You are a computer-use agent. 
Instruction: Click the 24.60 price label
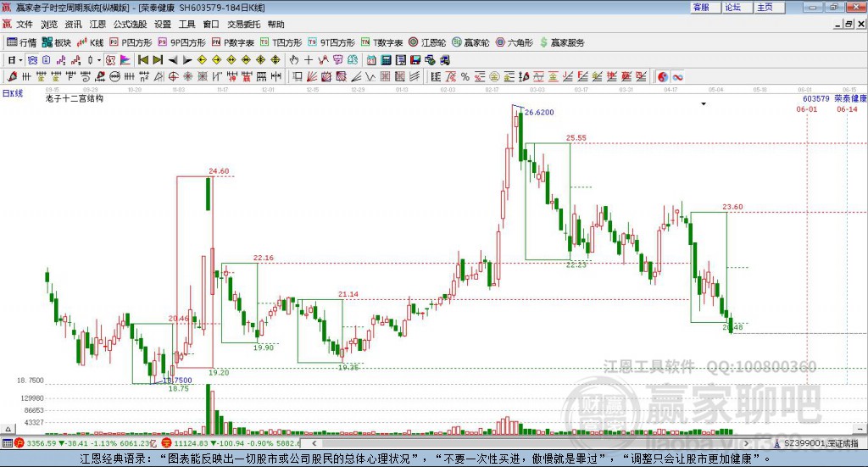pyautogui.click(x=219, y=171)
